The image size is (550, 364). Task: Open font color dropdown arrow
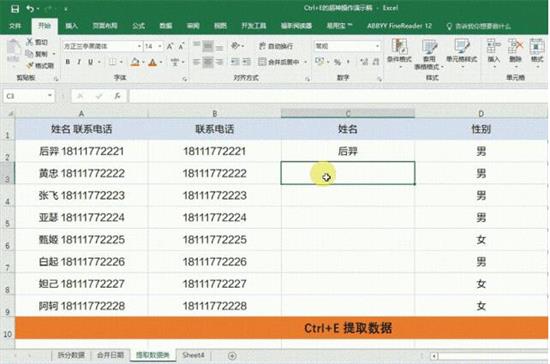coord(161,62)
